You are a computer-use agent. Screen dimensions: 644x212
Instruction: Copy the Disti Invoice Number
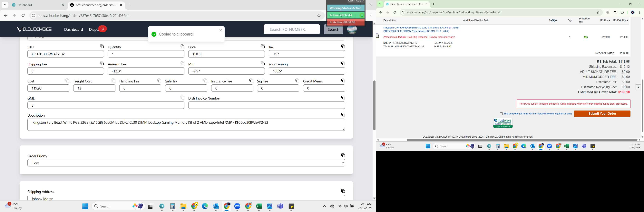pos(343,98)
